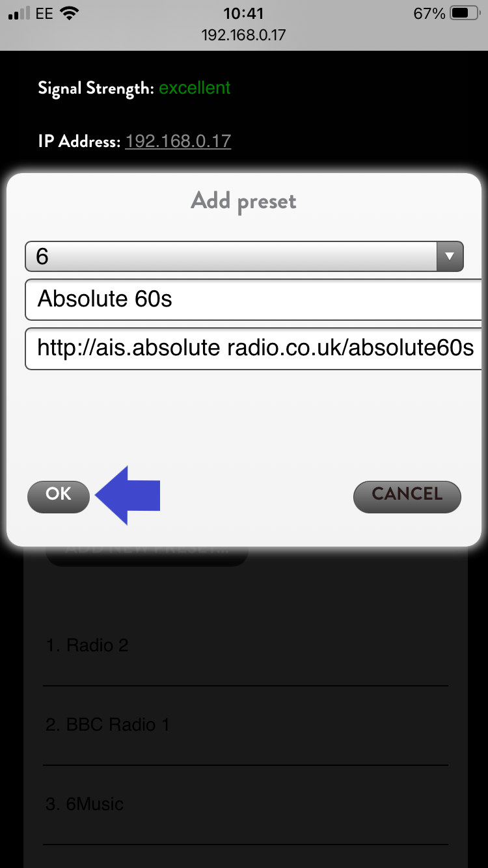Tap the EE carrier label
Viewport: 488px width, 868px height.
(x=44, y=13)
